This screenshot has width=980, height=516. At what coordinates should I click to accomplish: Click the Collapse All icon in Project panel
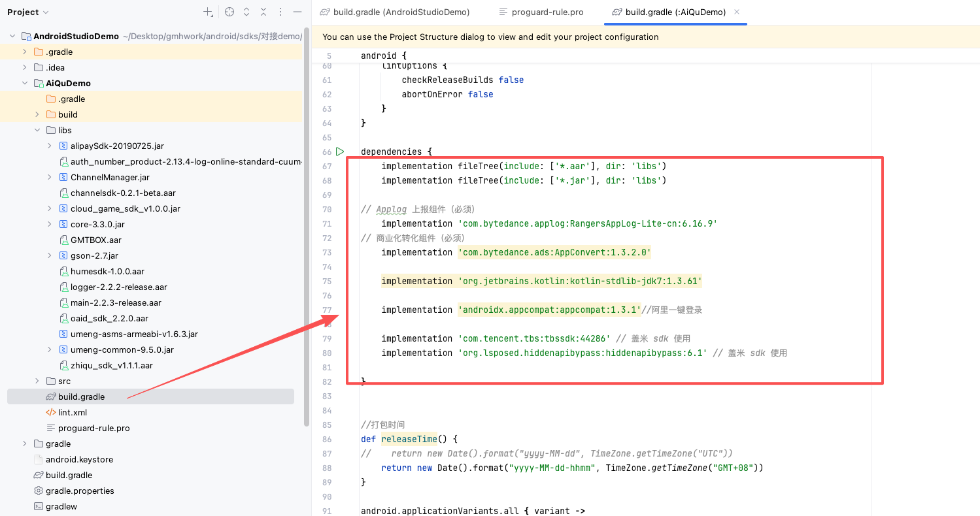(263, 12)
